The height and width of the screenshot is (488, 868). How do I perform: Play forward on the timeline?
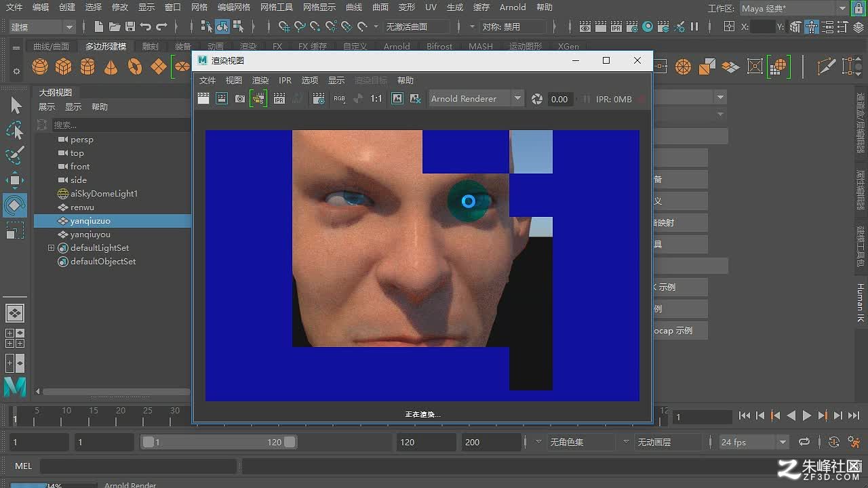coord(807,415)
